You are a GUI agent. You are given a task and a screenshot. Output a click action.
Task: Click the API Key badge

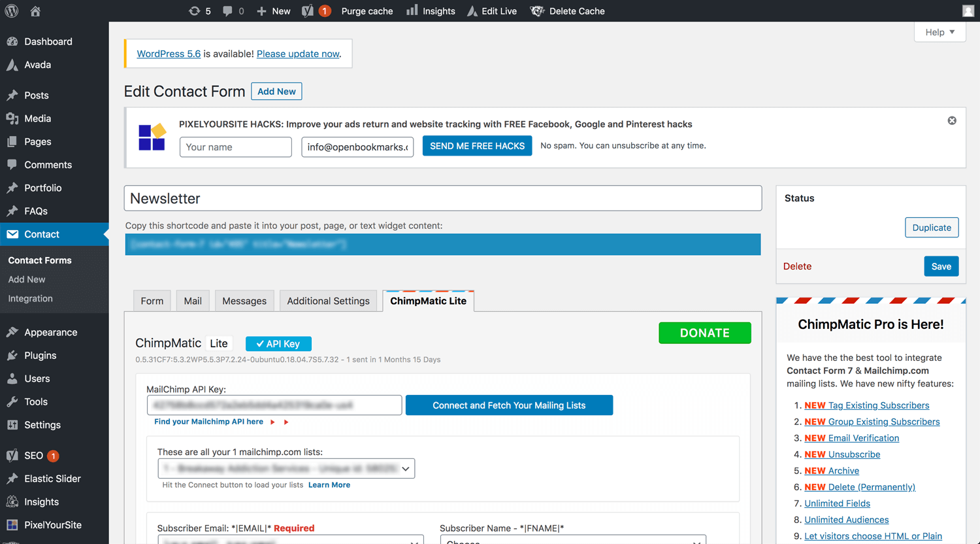(278, 344)
